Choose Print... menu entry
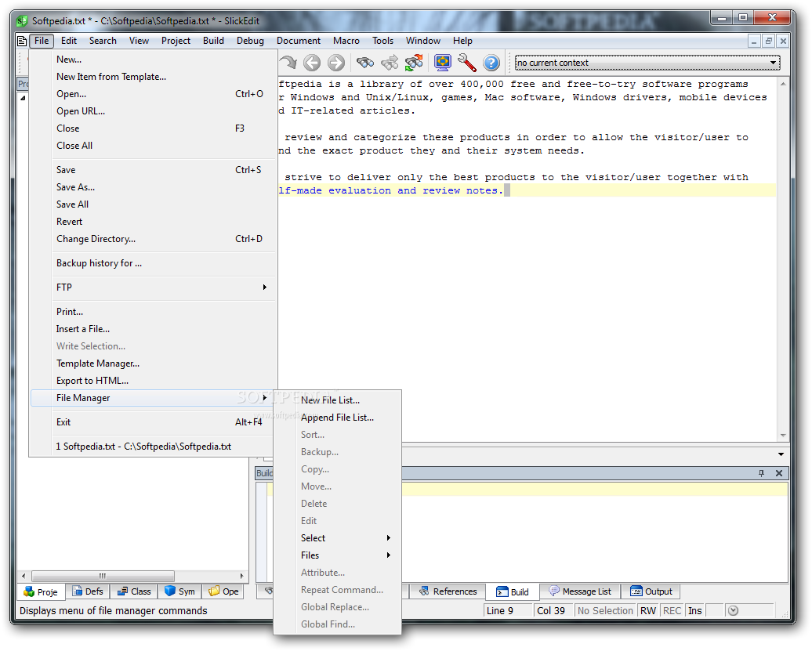The image size is (812, 651). pos(151,312)
